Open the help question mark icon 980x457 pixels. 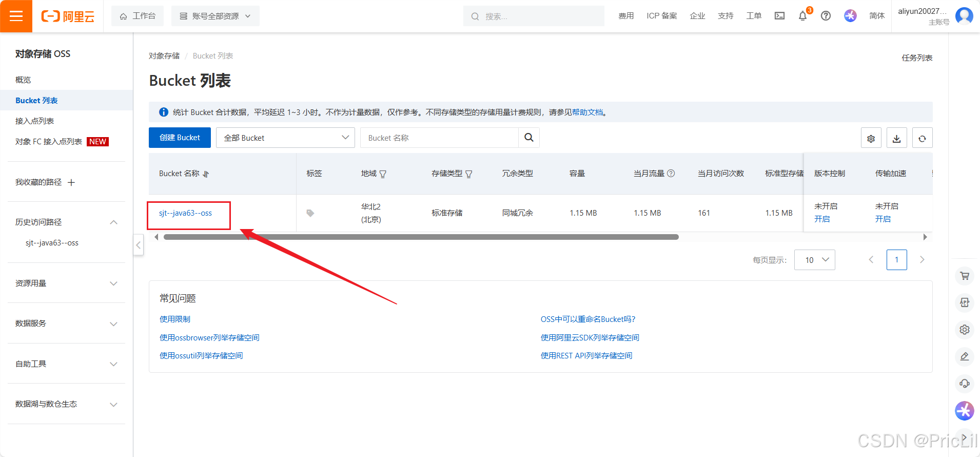[x=826, y=16]
